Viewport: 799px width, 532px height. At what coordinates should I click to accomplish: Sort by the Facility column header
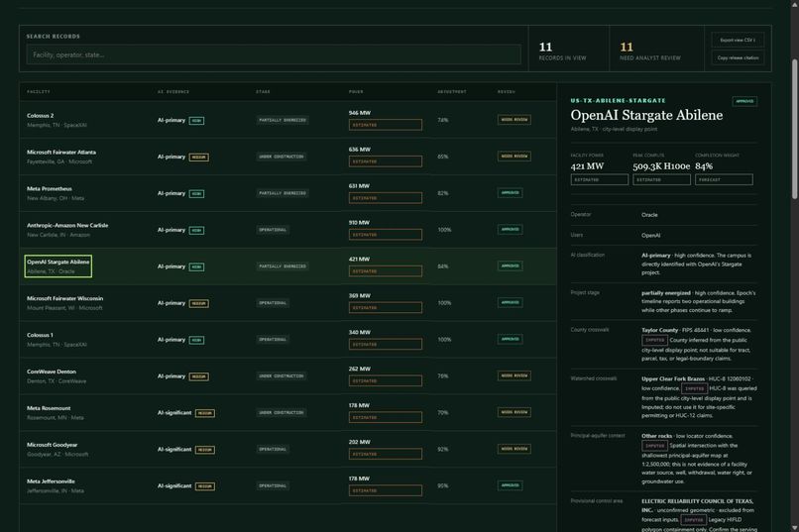tap(39, 91)
